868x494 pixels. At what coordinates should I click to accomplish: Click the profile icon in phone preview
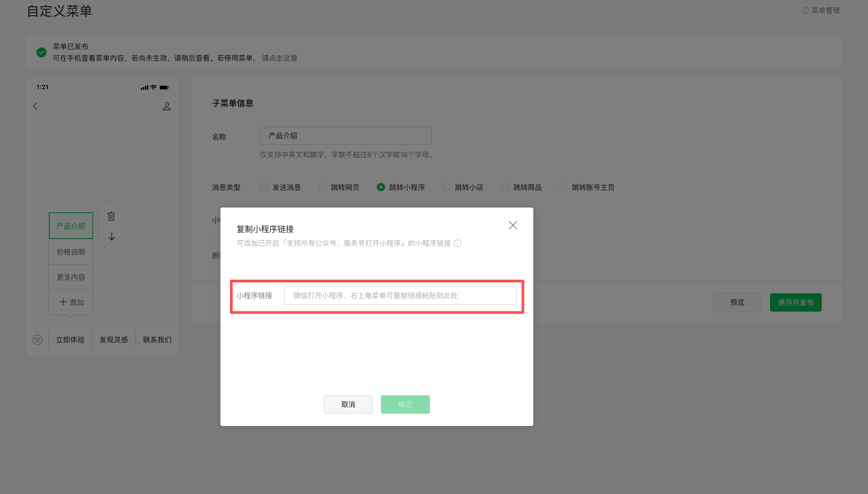167,106
